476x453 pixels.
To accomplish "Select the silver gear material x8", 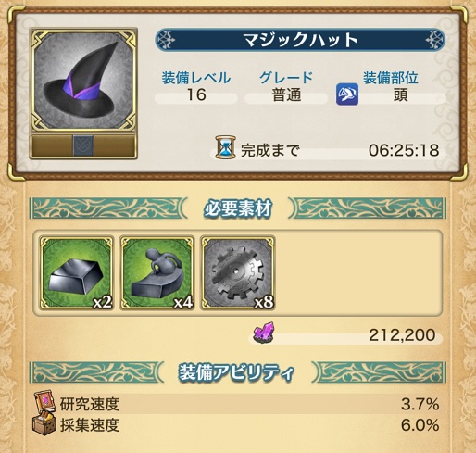I will [238, 273].
